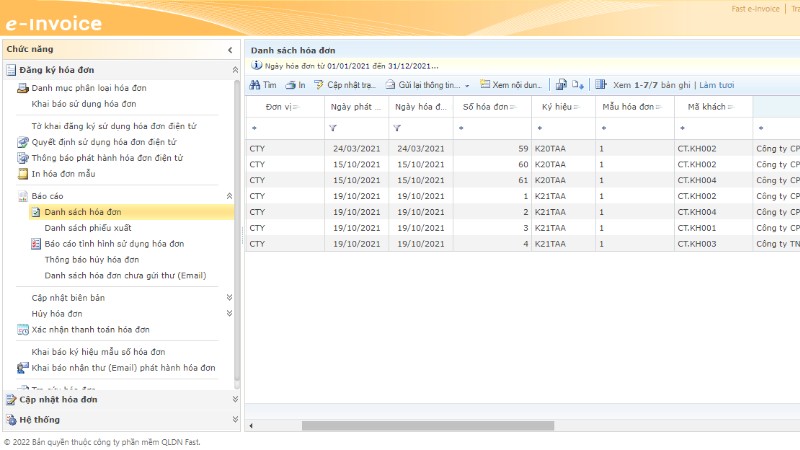Expand the Cập nhật hóa đơn section

pos(235,400)
